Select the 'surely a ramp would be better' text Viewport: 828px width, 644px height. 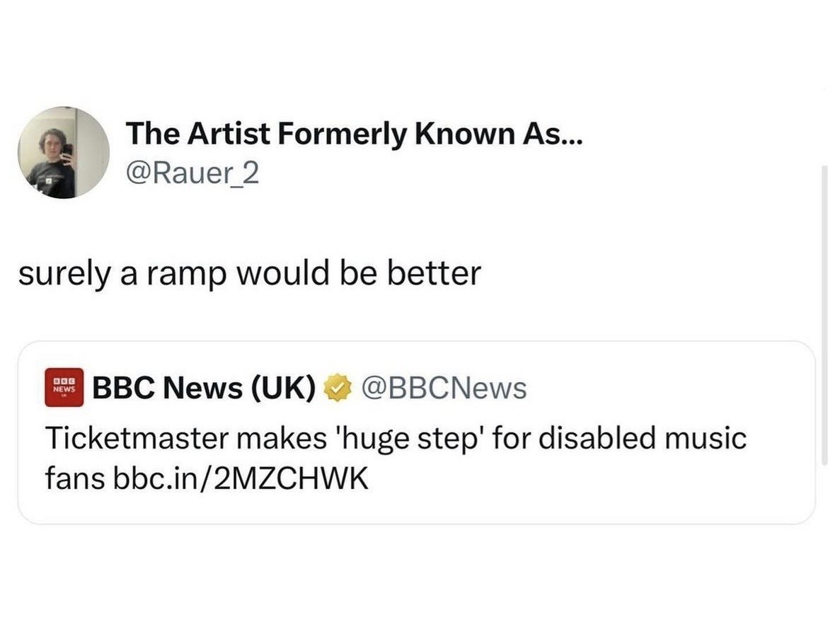point(249,274)
